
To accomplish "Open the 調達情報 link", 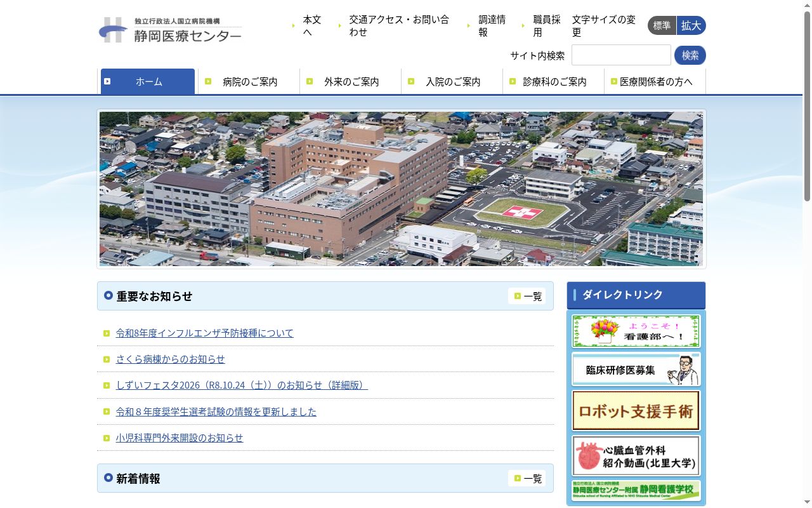I will click(492, 26).
